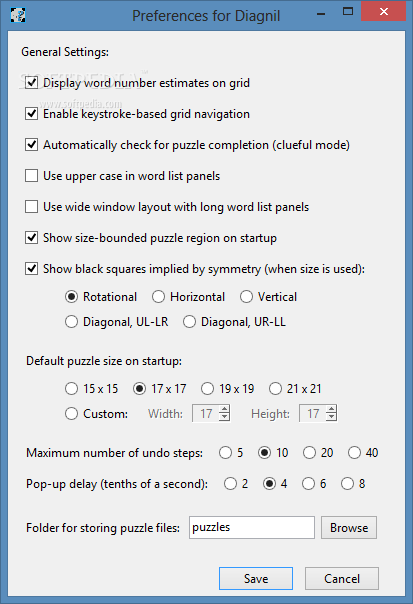Decrease Width with the down arrow
The height and width of the screenshot is (604, 413).
(224, 418)
